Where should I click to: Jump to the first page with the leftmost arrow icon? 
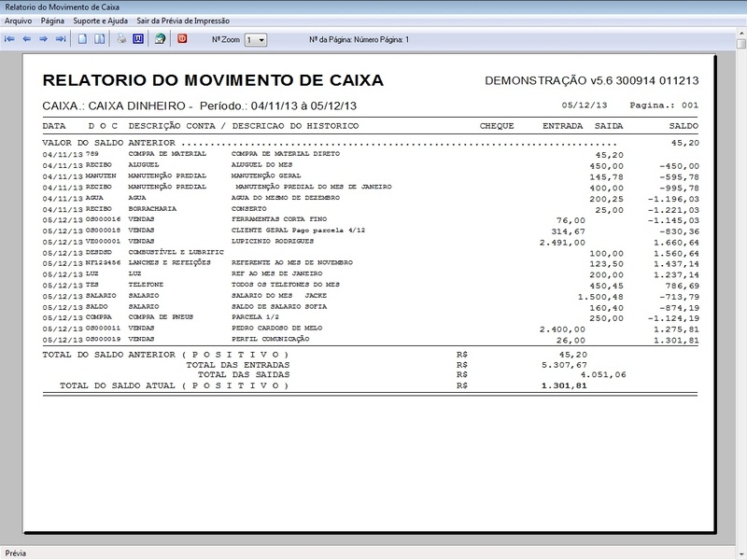[9, 37]
